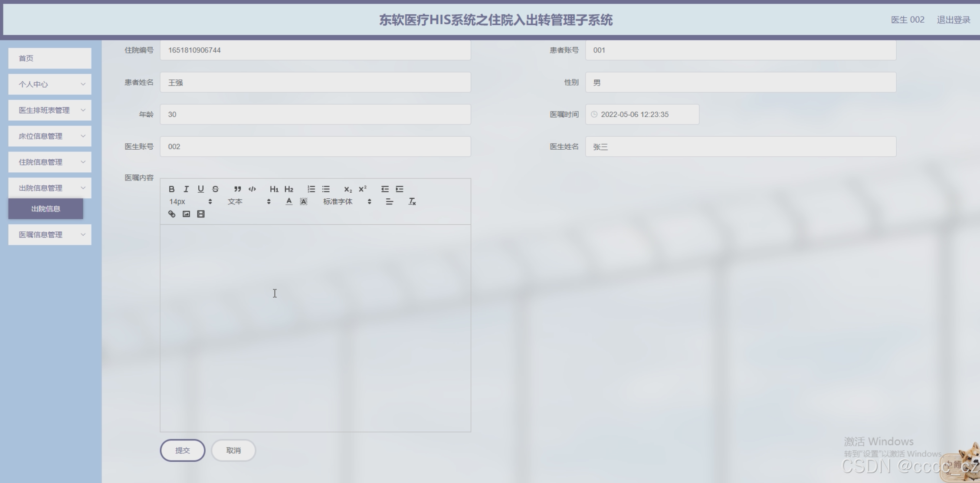Insert a blockquote in the editor
This screenshot has width=980, height=483.
click(x=237, y=189)
